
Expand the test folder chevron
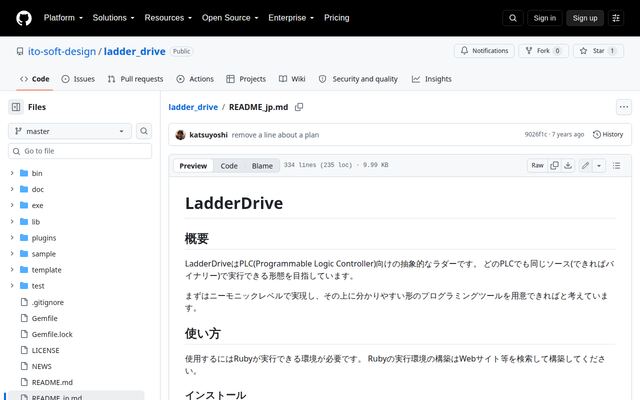(12, 286)
